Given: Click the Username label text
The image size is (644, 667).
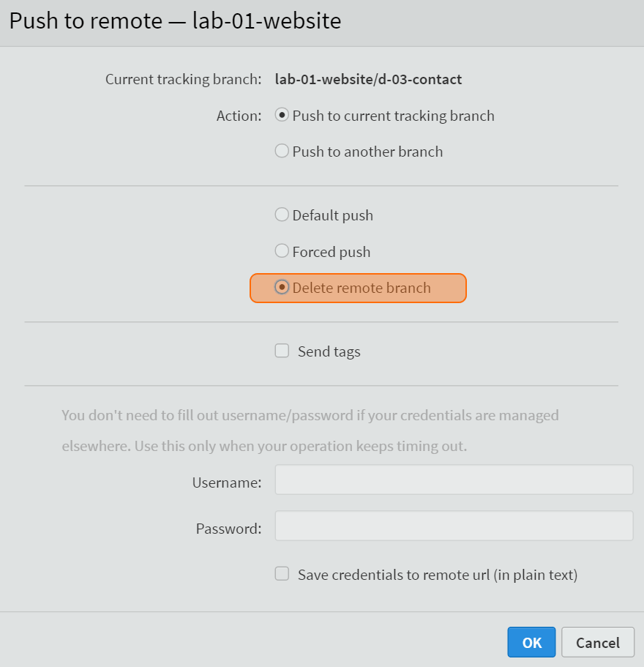Looking at the screenshot, I should pos(227,482).
